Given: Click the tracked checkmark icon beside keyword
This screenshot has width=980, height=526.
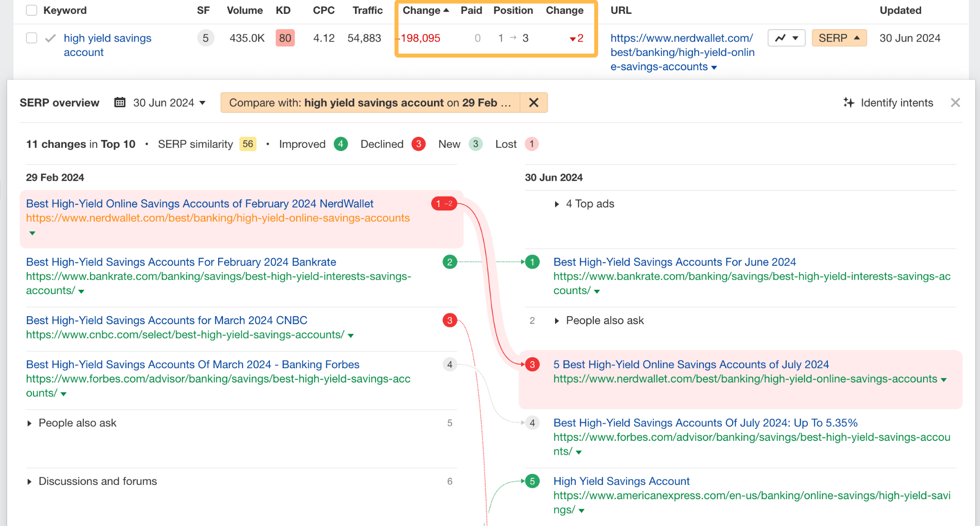Looking at the screenshot, I should point(50,38).
